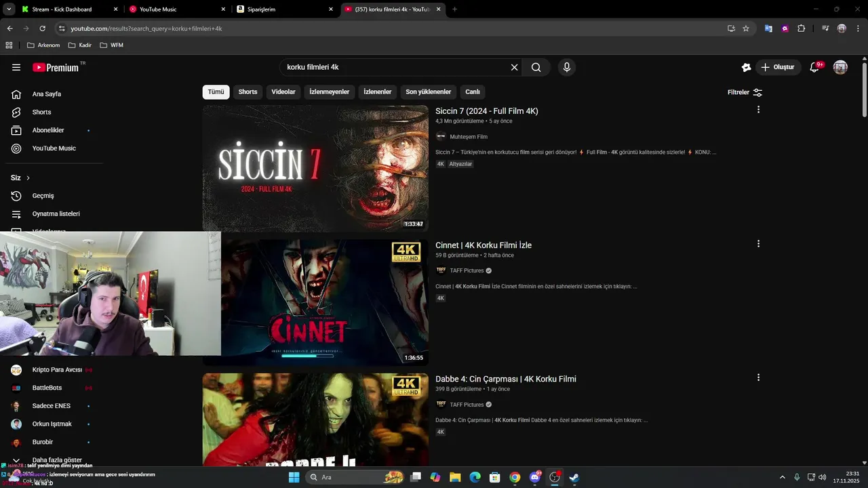Image resolution: width=868 pixels, height=488 pixels.
Task: Click the install app icon in address bar
Action: [731, 28]
